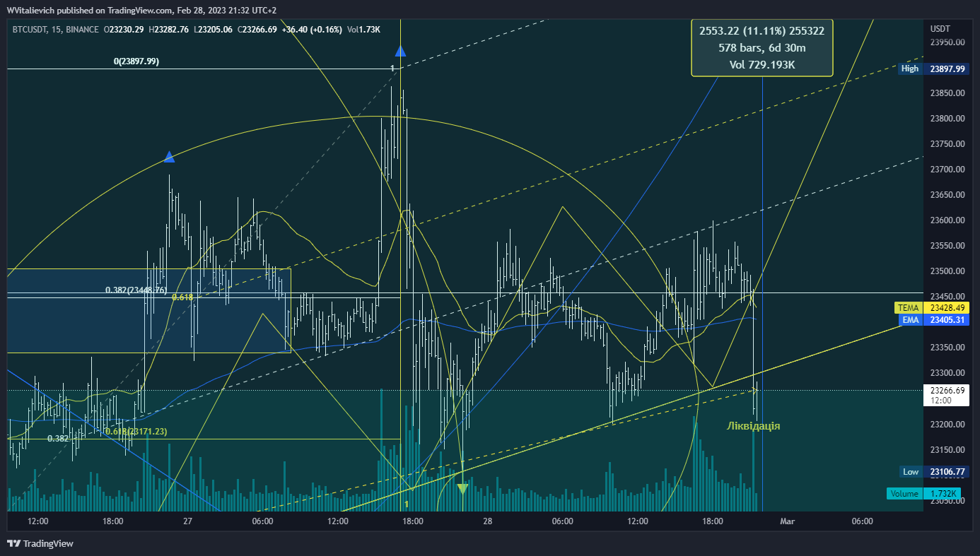Click the TEMA 23428.49 indicator tag
Image resolution: width=980 pixels, height=556 pixels.
click(932, 308)
